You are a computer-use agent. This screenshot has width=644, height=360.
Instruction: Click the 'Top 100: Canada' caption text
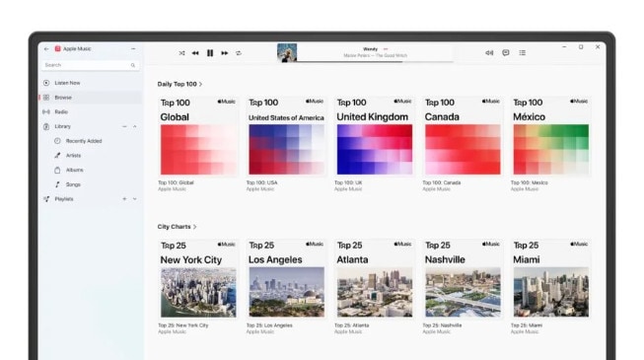point(442,182)
